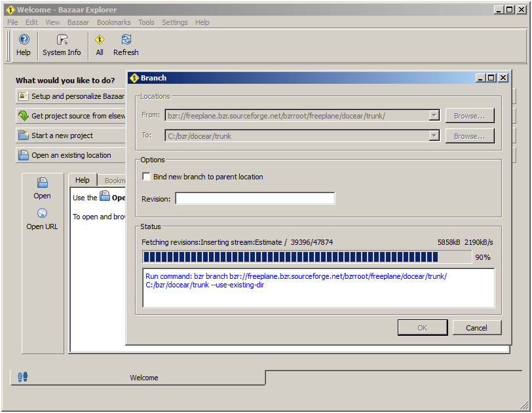The height and width of the screenshot is (413, 532).
Task: Open the Edit menu
Action: pyautogui.click(x=31, y=22)
